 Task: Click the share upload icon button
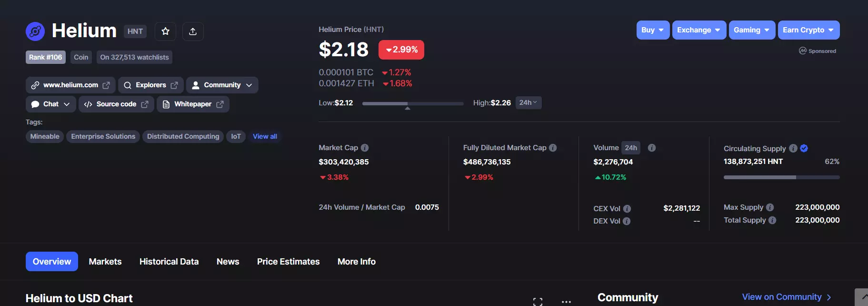(193, 31)
